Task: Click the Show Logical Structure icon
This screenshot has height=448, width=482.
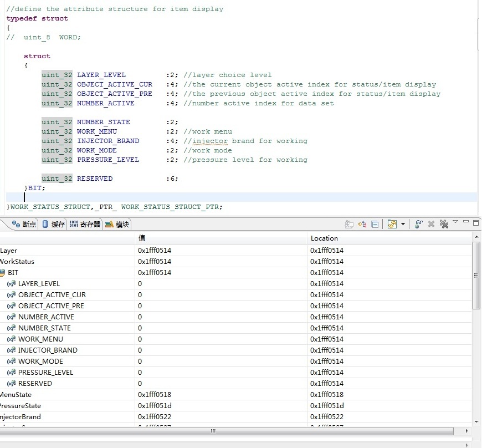Action: (x=362, y=224)
